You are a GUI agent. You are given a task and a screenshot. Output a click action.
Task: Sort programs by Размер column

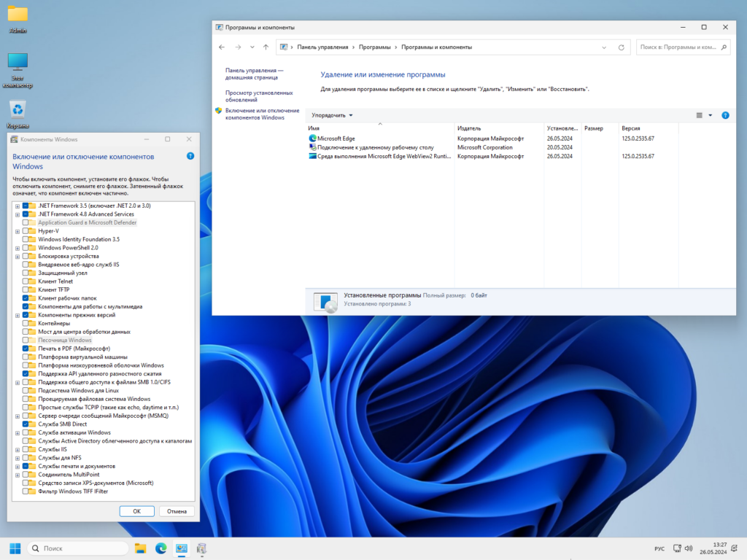600,128
